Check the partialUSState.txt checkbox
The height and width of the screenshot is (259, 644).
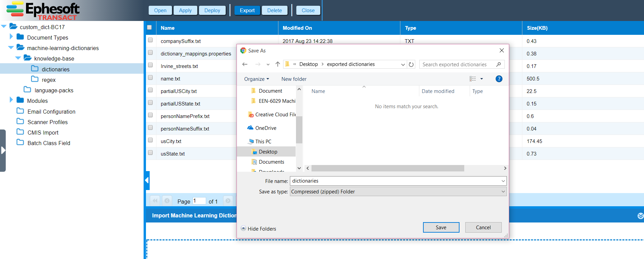[x=150, y=102]
